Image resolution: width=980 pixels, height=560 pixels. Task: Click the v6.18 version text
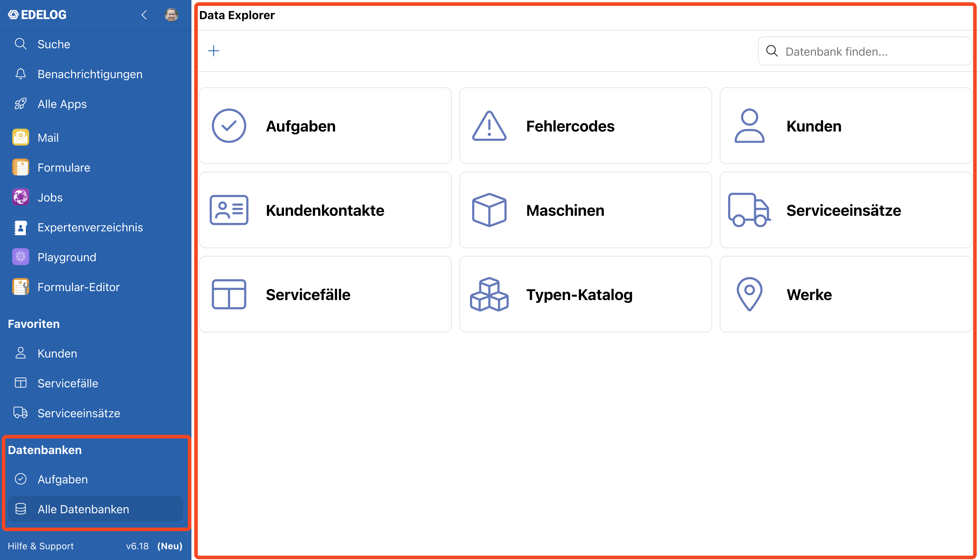click(x=137, y=546)
